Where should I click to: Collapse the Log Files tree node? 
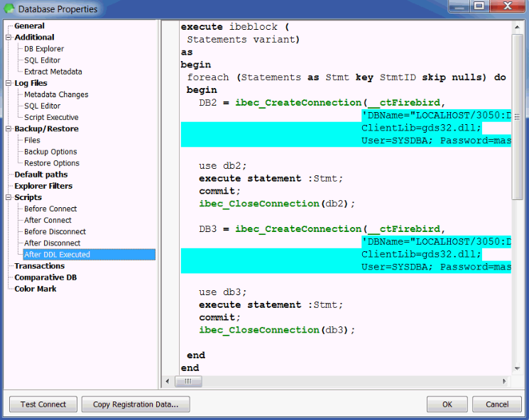9,83
